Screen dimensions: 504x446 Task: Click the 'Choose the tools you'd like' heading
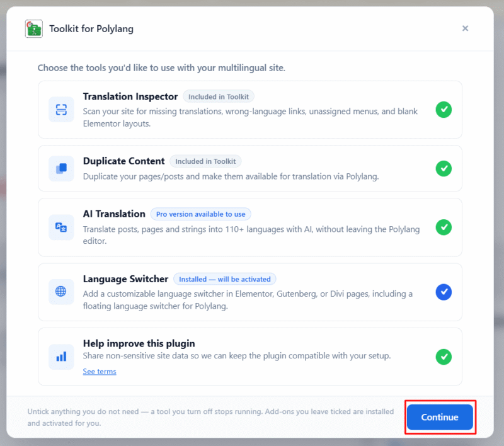point(161,68)
